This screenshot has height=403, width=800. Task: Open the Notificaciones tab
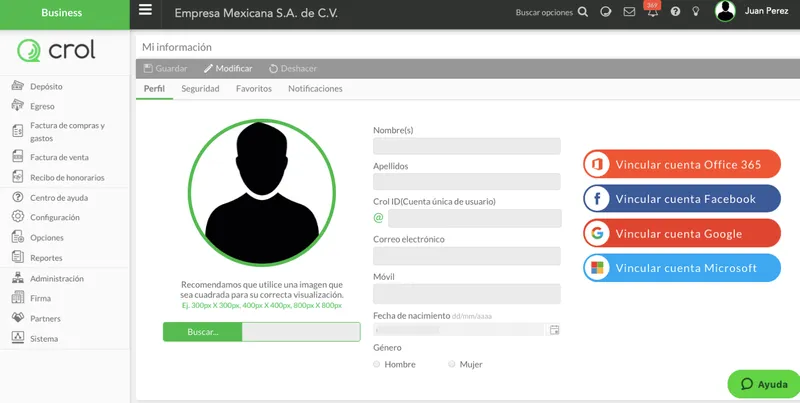[x=315, y=89]
